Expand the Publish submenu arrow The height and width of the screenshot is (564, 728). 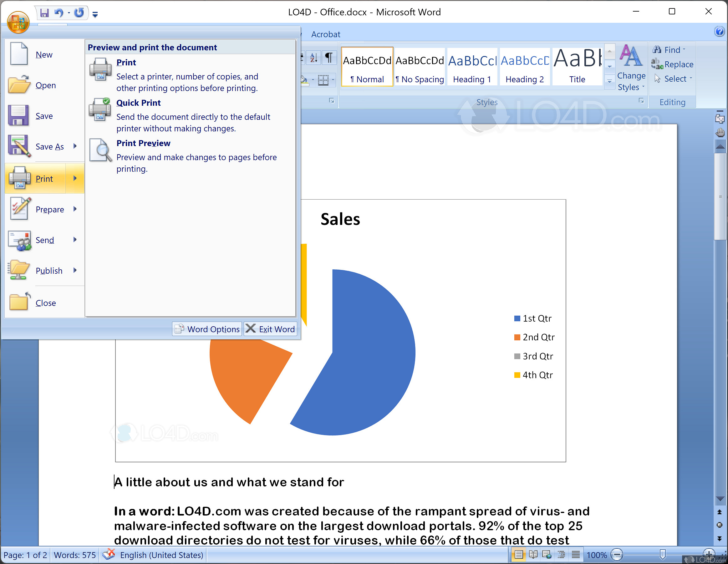(76, 271)
